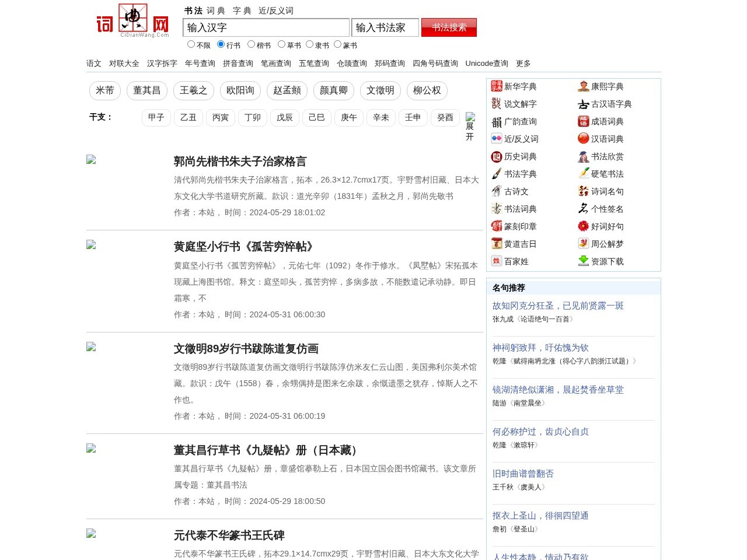This screenshot has width=747, height=560.
Task: Open the 成语词典 idiom dictionary
Action: point(607,121)
